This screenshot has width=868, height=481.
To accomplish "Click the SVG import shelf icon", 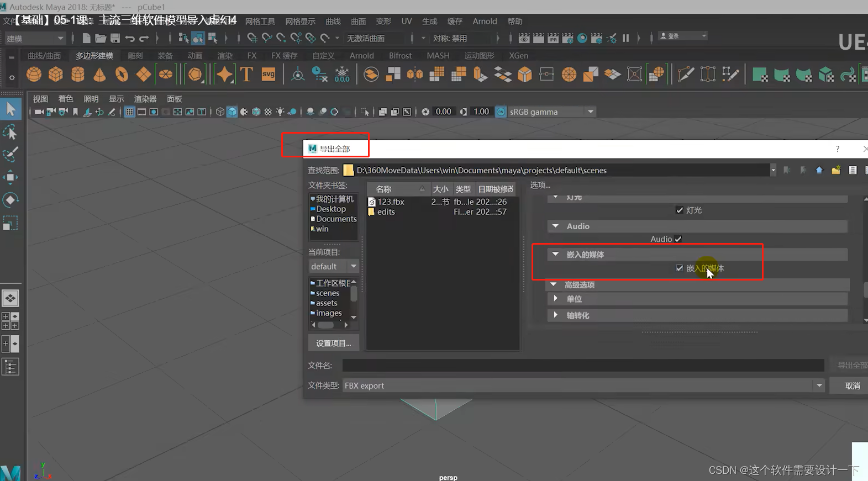I will [269, 74].
